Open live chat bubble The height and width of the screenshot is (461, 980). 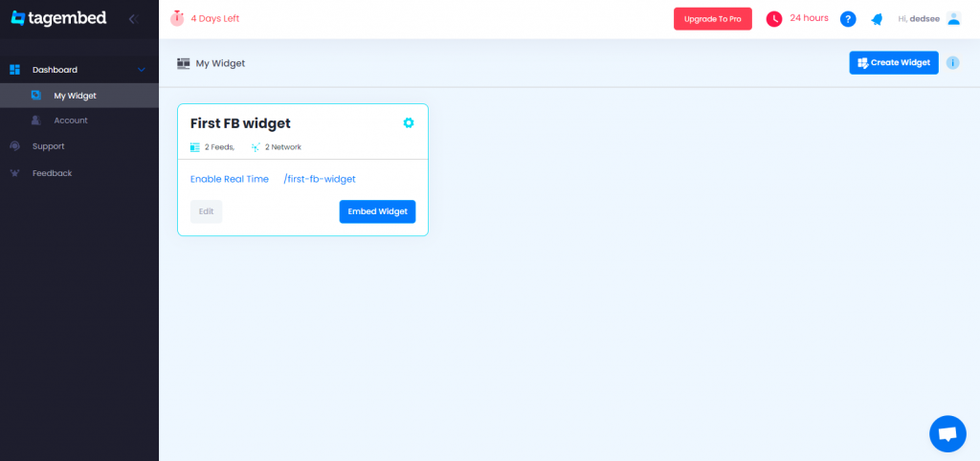tap(947, 433)
